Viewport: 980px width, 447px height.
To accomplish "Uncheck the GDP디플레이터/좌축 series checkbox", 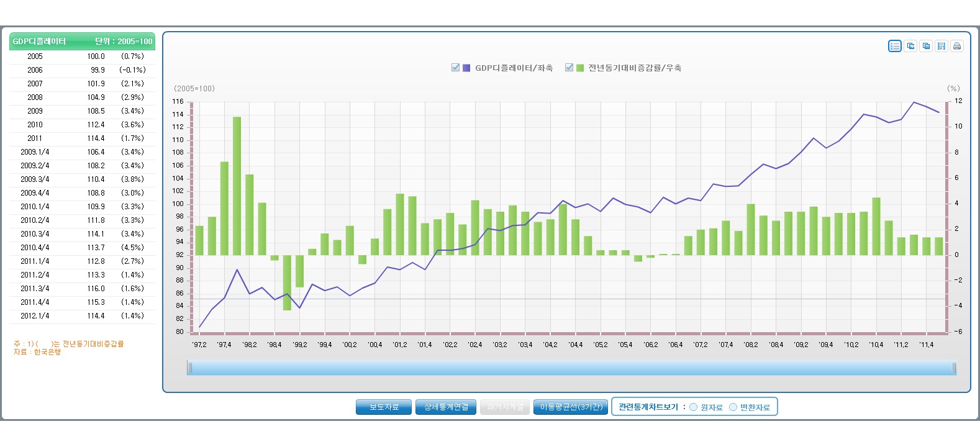I will tap(455, 68).
